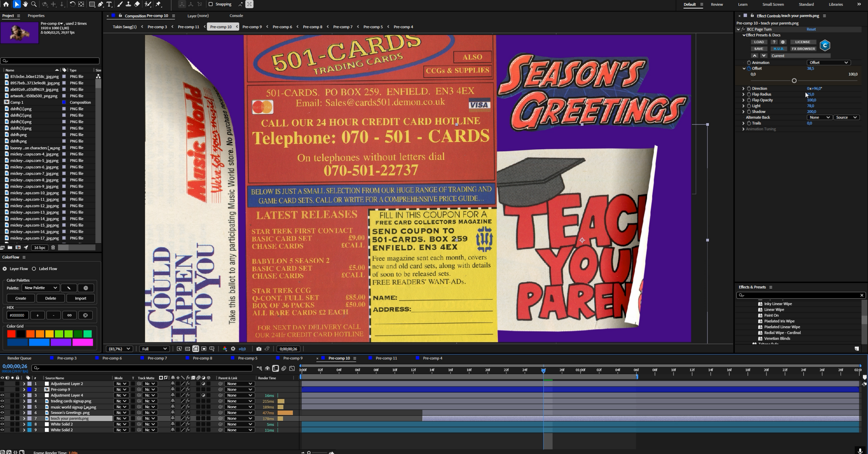Pick the magenta swatch in Color Grid
Image resolution: width=868 pixels, height=454 pixels.
tap(83, 342)
